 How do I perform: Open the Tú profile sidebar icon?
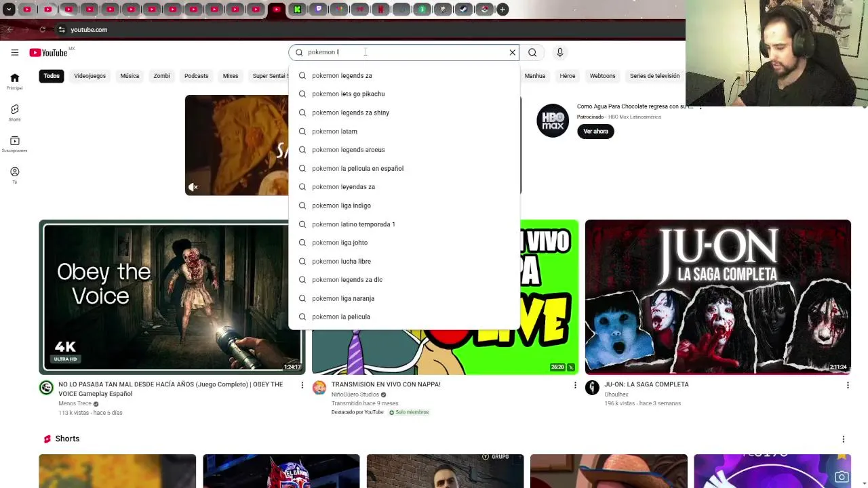click(x=14, y=175)
